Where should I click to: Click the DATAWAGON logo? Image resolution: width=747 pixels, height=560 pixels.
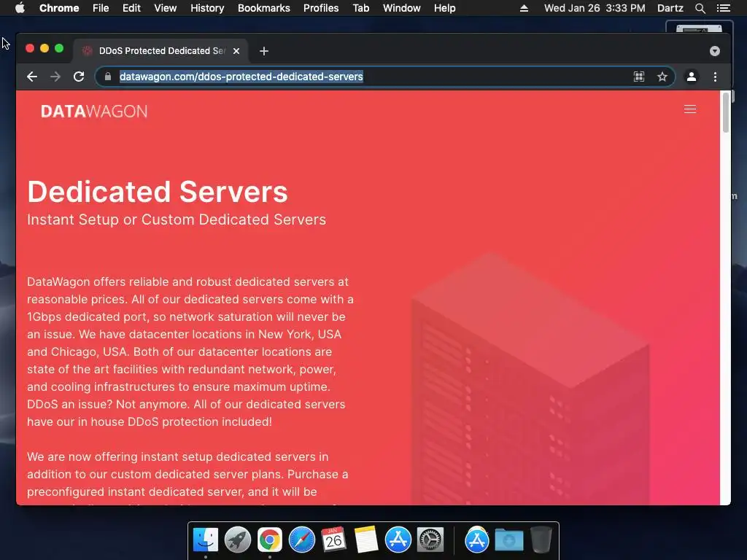[x=94, y=112]
